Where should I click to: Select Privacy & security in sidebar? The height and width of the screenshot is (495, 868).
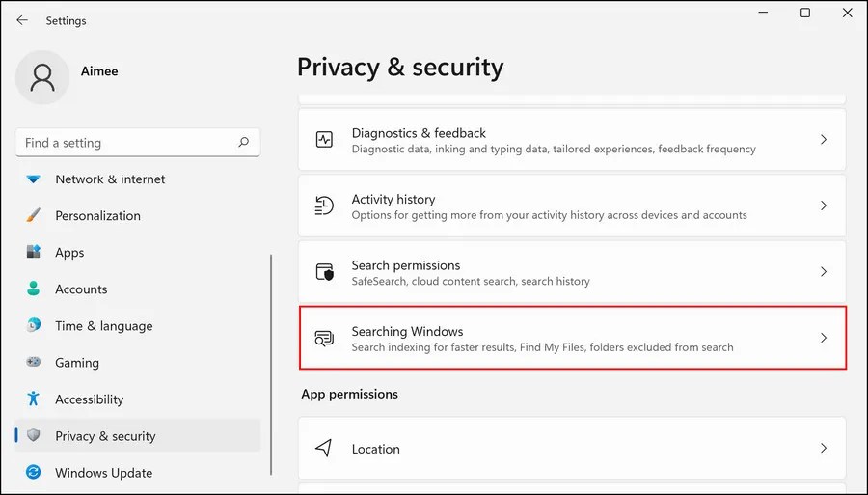(138, 436)
